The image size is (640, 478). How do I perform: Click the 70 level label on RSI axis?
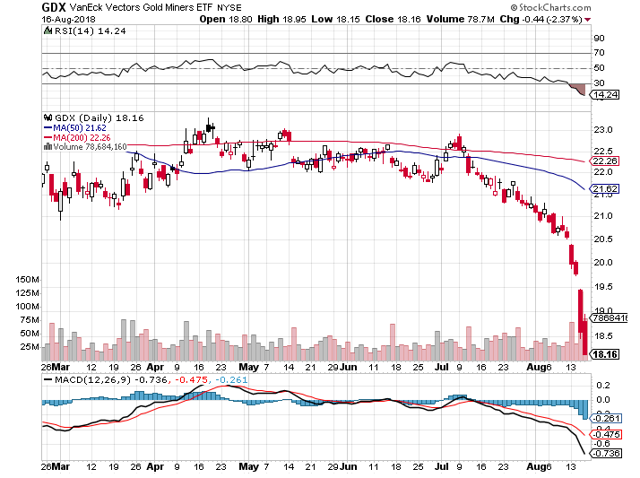tap(599, 53)
